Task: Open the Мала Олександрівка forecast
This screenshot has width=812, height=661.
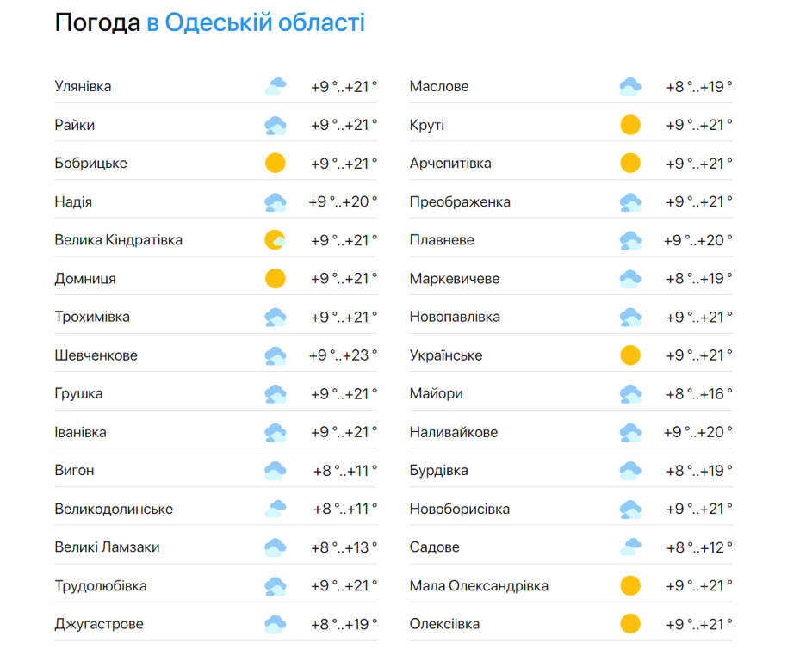Action: click(479, 586)
